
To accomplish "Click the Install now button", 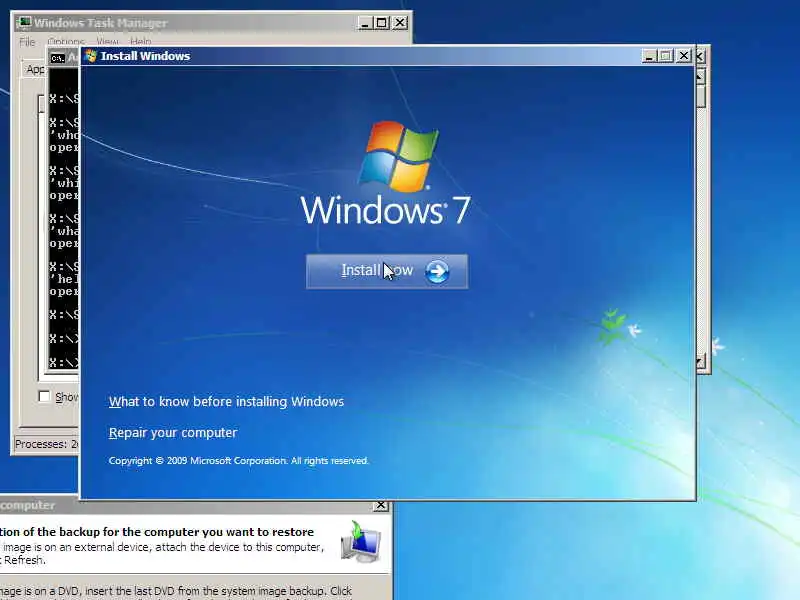I will click(387, 271).
